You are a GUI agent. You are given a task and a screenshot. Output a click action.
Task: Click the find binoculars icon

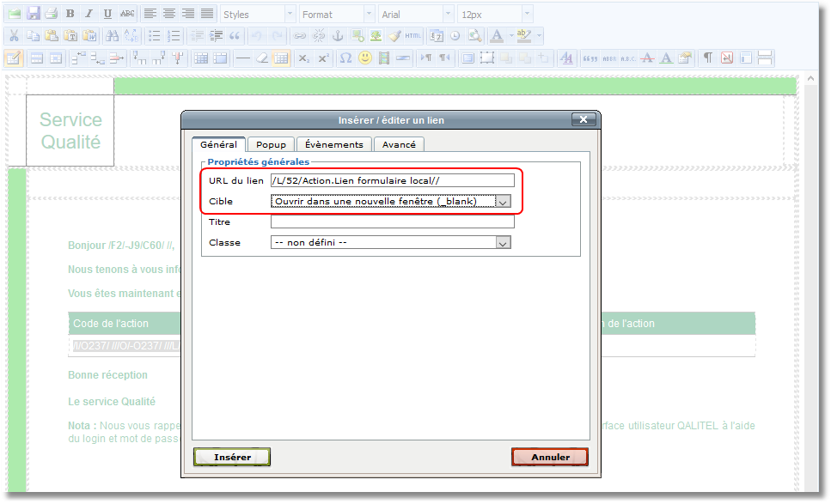point(112,36)
